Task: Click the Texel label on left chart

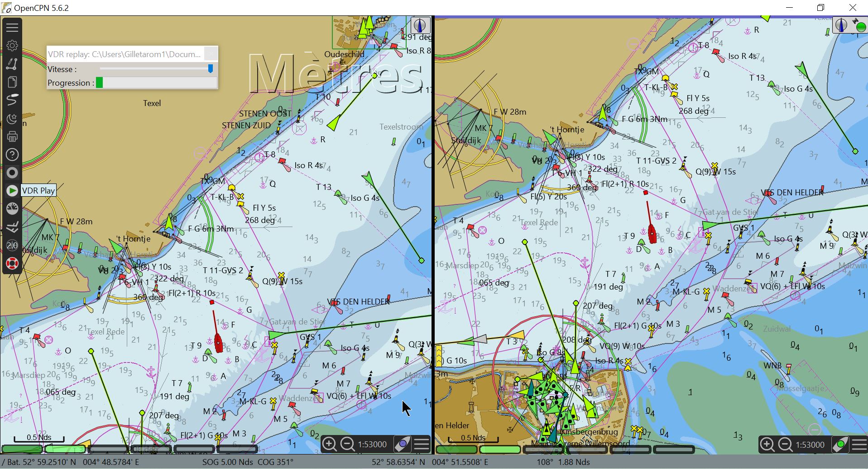Action: [x=152, y=103]
